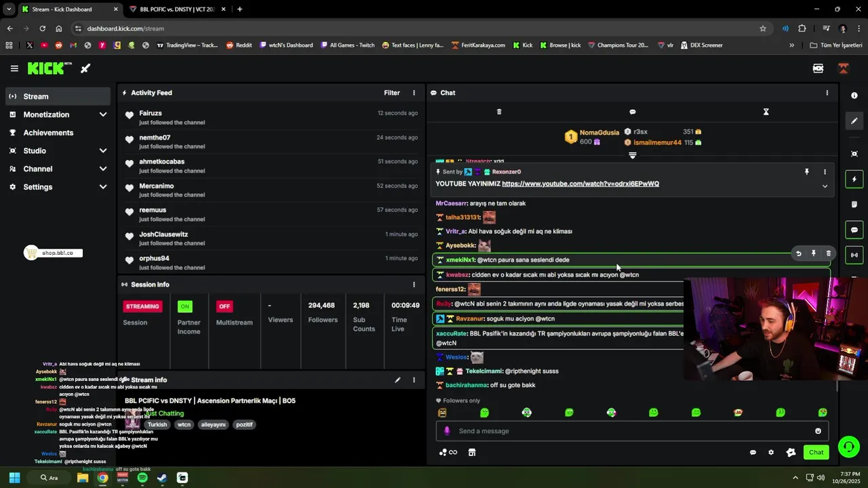Open the user avatar menu at top right
868x488 pixels.
[844, 68]
